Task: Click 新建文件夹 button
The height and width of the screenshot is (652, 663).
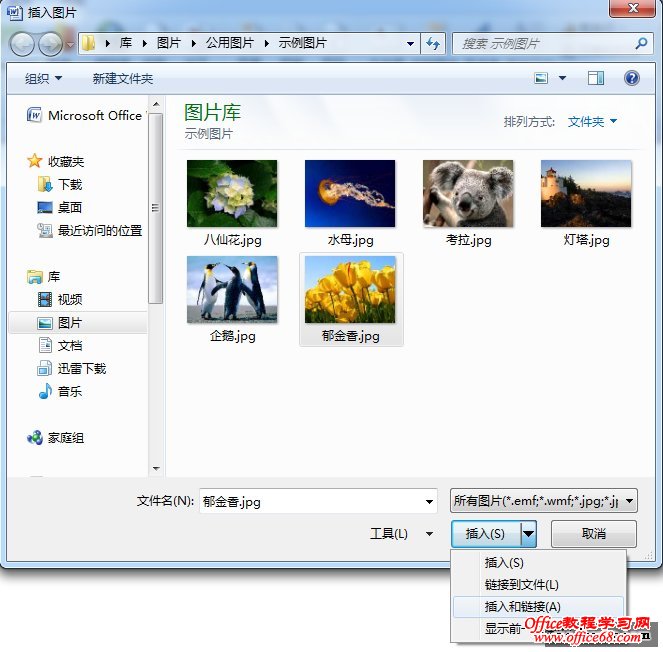Action: (x=123, y=78)
